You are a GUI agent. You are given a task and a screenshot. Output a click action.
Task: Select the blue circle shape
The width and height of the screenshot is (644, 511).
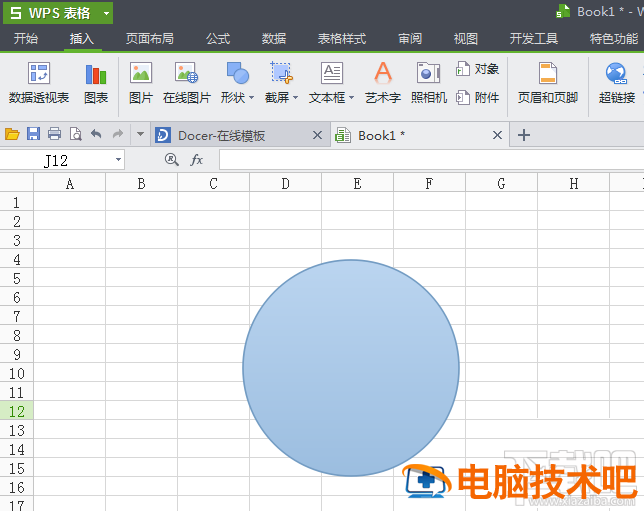(x=351, y=368)
